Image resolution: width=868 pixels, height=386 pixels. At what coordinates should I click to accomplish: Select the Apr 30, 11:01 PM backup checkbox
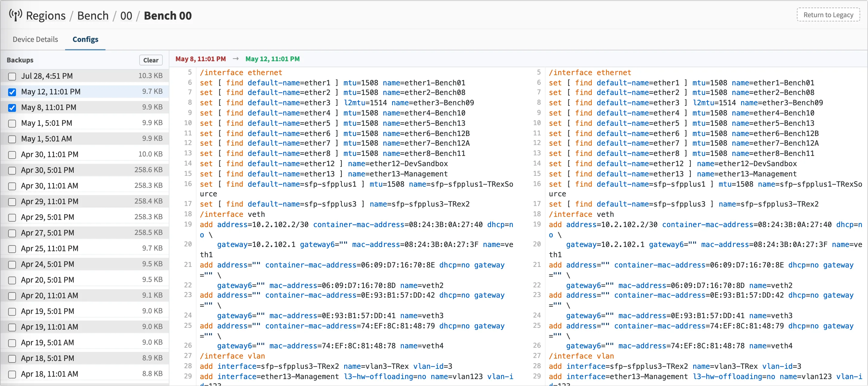click(x=12, y=155)
